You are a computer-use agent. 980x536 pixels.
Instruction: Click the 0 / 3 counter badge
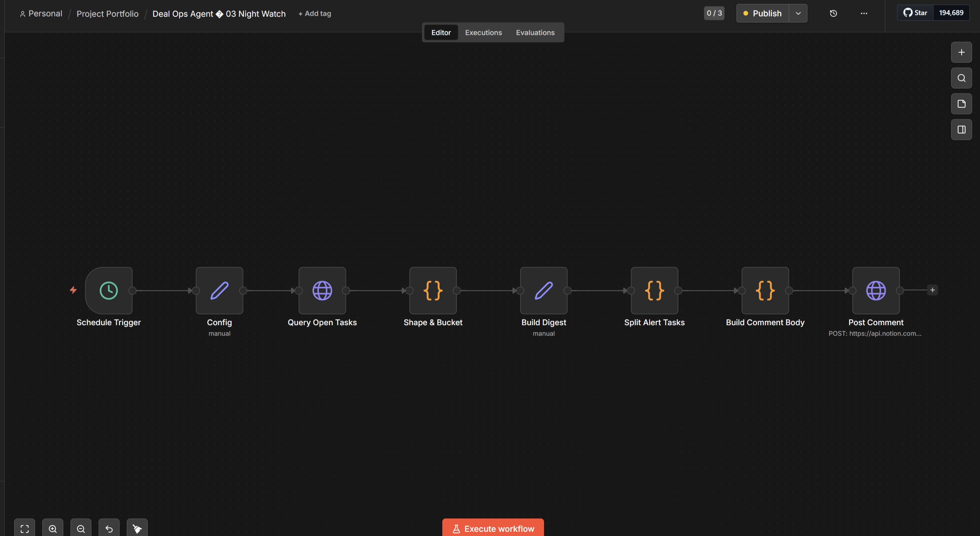[714, 13]
